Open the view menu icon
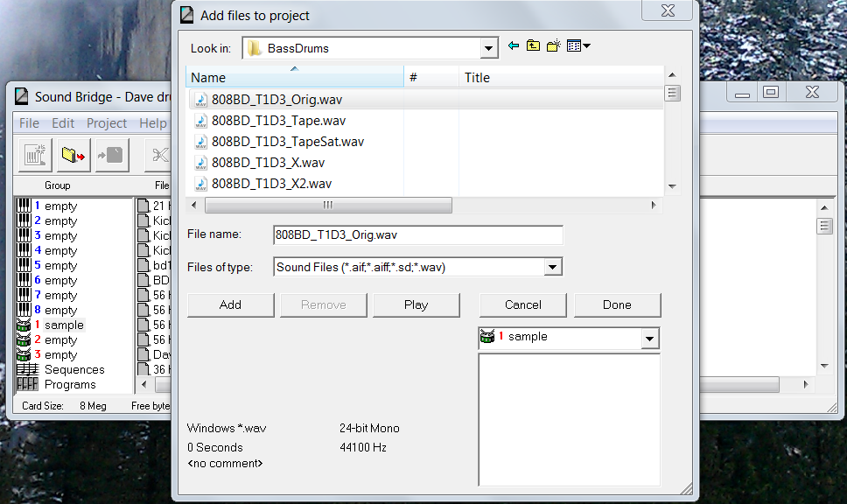Image resolution: width=847 pixels, height=504 pixels. click(x=578, y=46)
